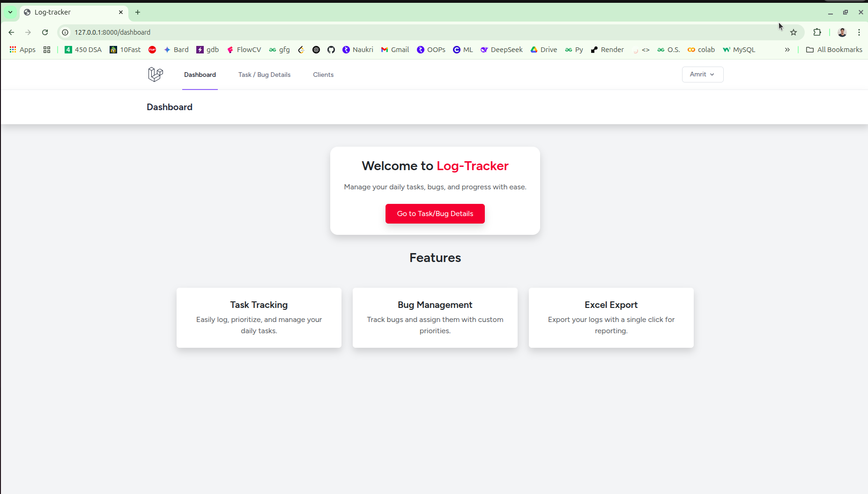
Task: Open a new browser tab
Action: 138,12
